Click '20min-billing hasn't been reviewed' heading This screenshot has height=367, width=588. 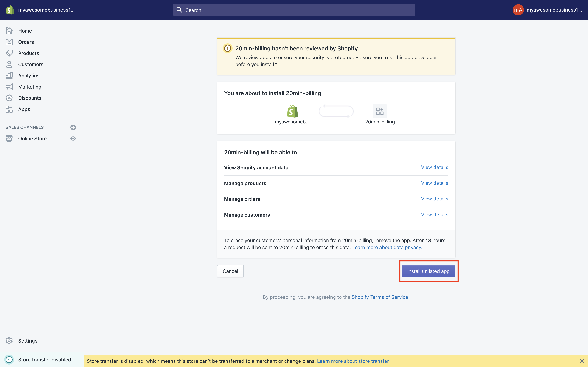tap(296, 48)
